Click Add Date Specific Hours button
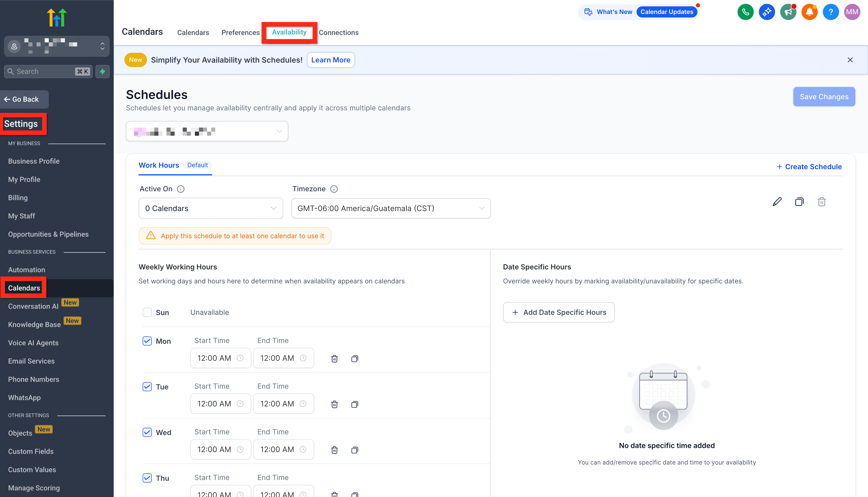This screenshot has width=868, height=497. pyautogui.click(x=558, y=312)
